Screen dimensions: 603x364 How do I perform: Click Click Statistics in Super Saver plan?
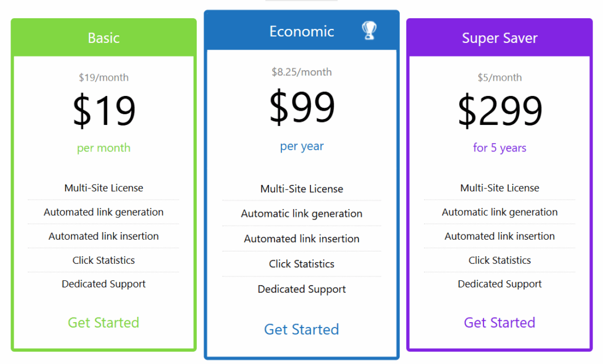pos(499,260)
